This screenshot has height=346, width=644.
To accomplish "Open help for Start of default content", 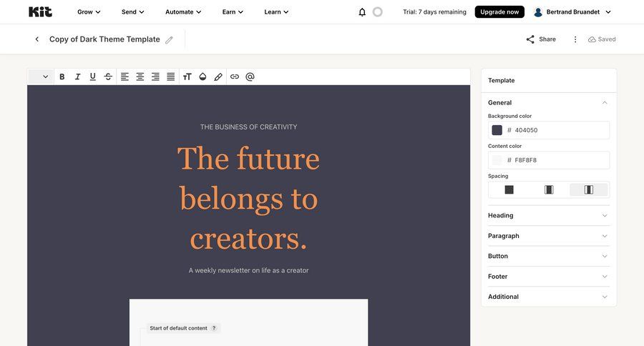I will (x=214, y=328).
